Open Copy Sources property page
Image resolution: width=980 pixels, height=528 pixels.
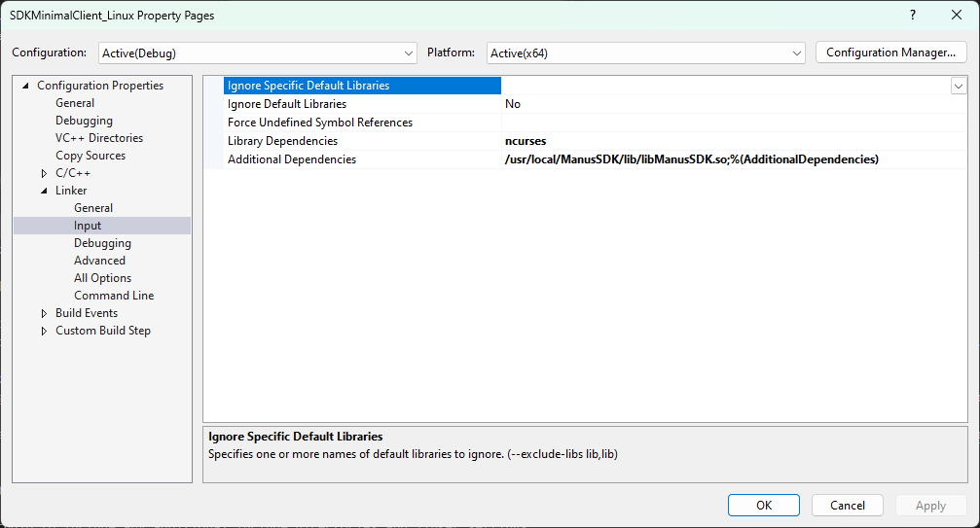[90, 156]
